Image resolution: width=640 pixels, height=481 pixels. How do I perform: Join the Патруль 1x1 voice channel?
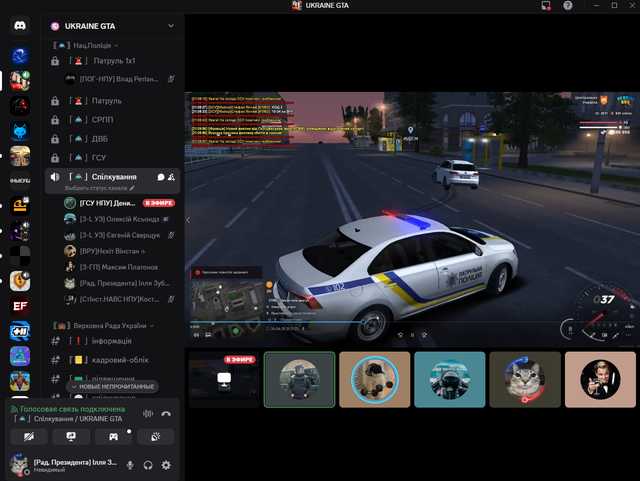click(113, 61)
